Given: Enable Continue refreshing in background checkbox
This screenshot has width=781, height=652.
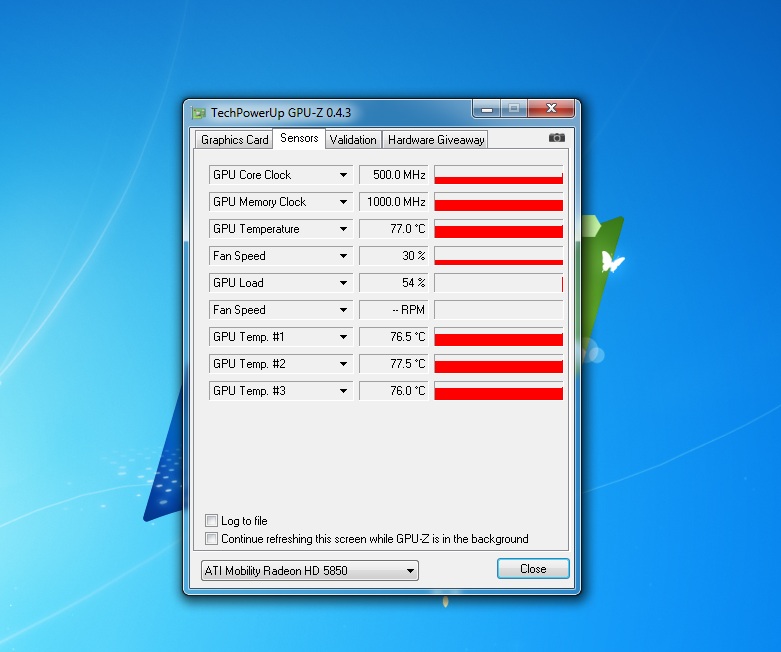Looking at the screenshot, I should click(x=211, y=538).
